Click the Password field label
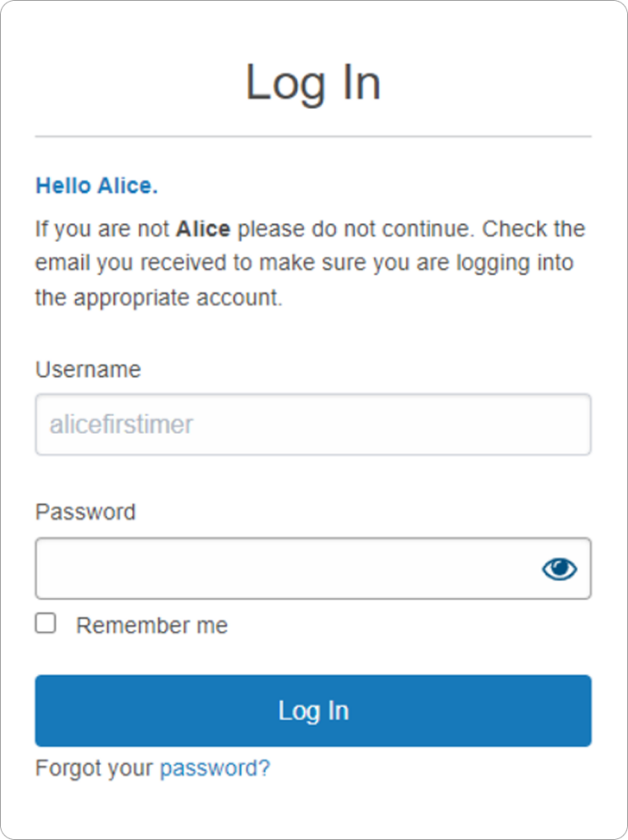This screenshot has height=840, width=628. point(85,512)
